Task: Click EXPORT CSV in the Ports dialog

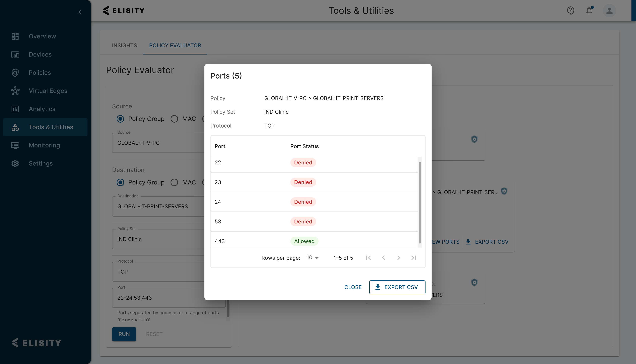Action: tap(397, 287)
